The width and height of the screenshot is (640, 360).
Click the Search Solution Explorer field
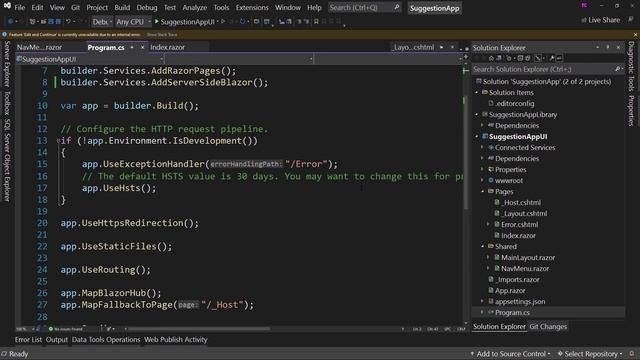coord(547,69)
